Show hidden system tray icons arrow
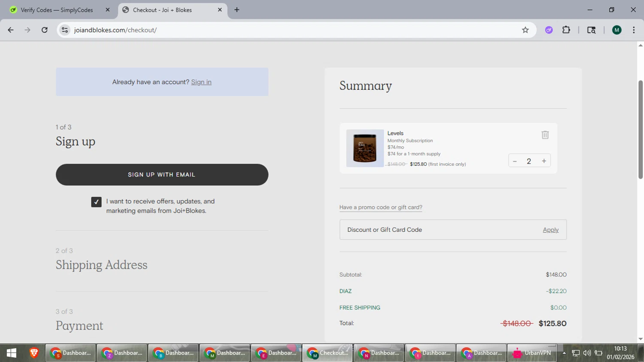The height and width of the screenshot is (362, 644). pyautogui.click(x=564, y=353)
